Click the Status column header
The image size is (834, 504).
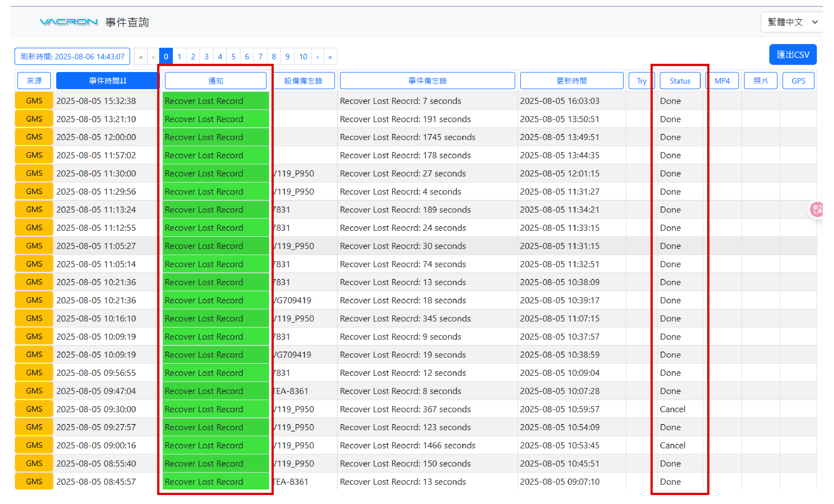(x=680, y=81)
